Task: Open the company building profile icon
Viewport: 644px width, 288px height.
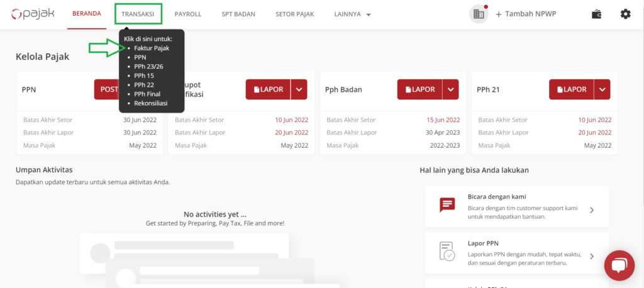Action: [479, 14]
